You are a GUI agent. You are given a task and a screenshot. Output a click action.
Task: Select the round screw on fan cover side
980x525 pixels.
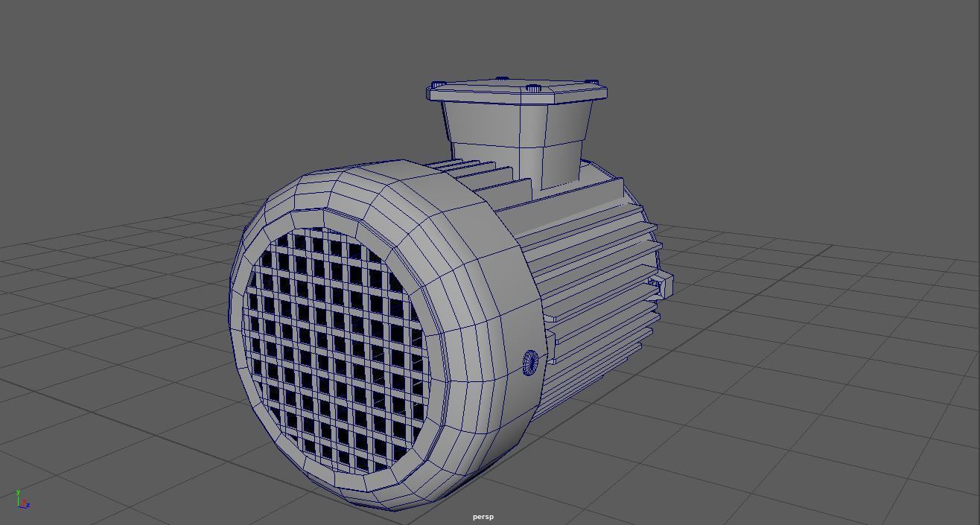tap(531, 363)
